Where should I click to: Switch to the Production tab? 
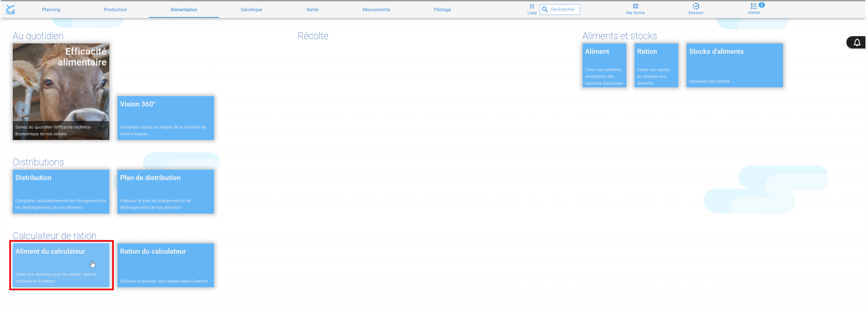(x=115, y=9)
